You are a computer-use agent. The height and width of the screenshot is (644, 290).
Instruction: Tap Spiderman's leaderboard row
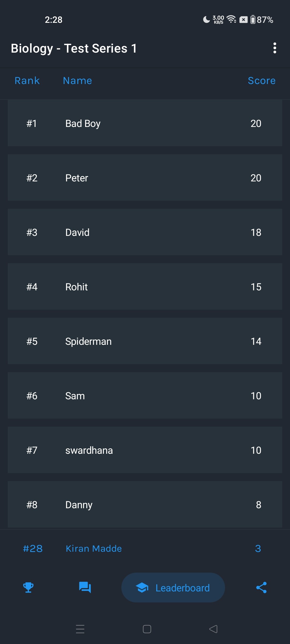coord(145,341)
